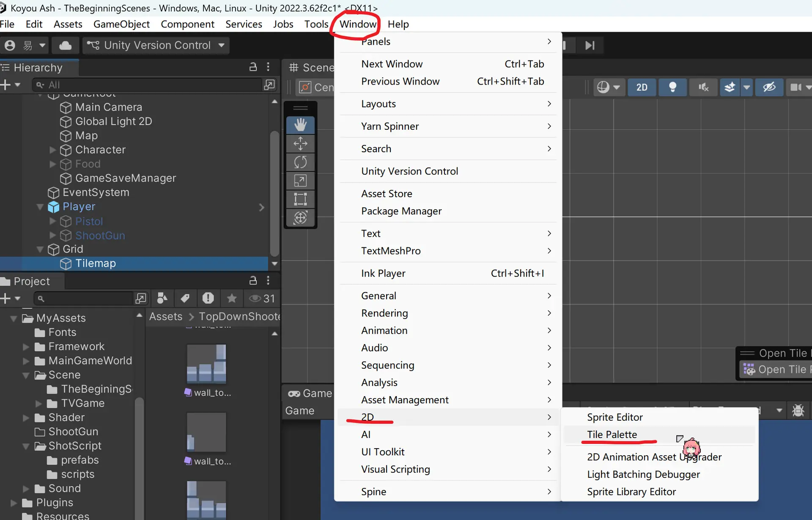Click the Project search field

point(83,298)
